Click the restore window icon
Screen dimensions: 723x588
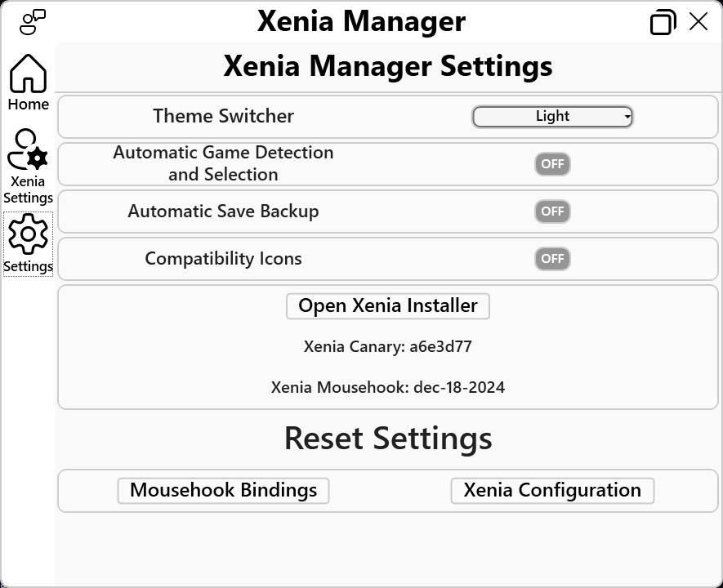(663, 22)
